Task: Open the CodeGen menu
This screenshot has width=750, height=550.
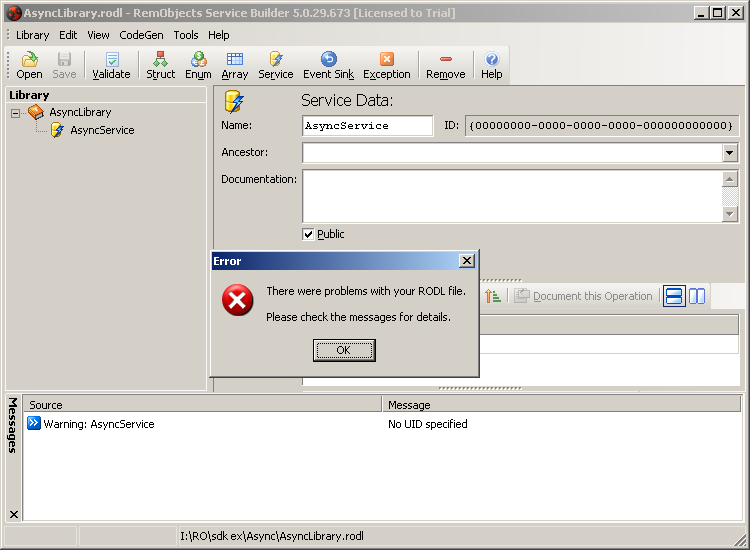Action: pyautogui.click(x=141, y=35)
